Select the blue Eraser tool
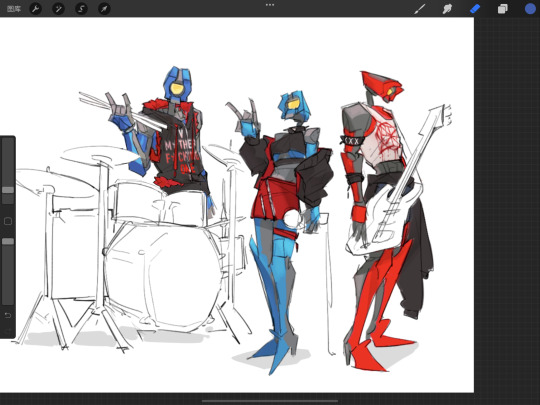This screenshot has width=540, height=405. point(475,9)
